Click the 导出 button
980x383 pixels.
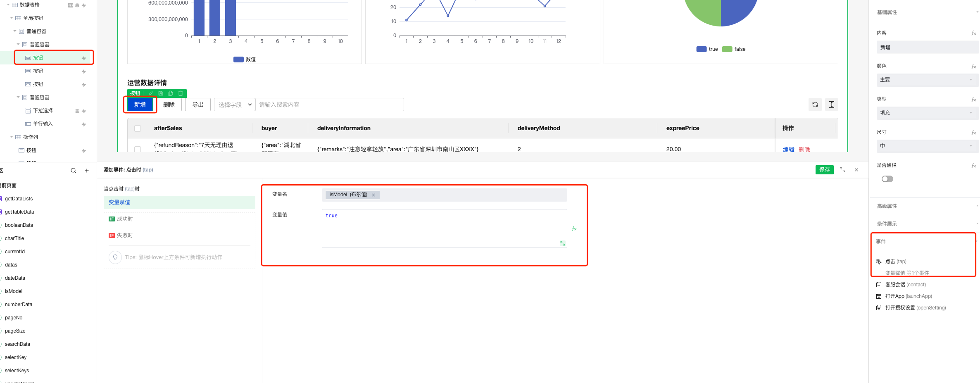tap(198, 105)
